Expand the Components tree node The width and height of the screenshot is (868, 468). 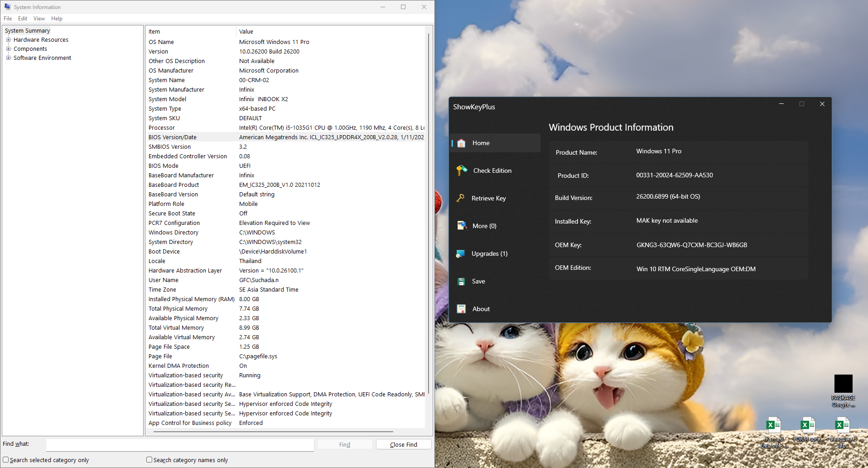click(x=8, y=49)
